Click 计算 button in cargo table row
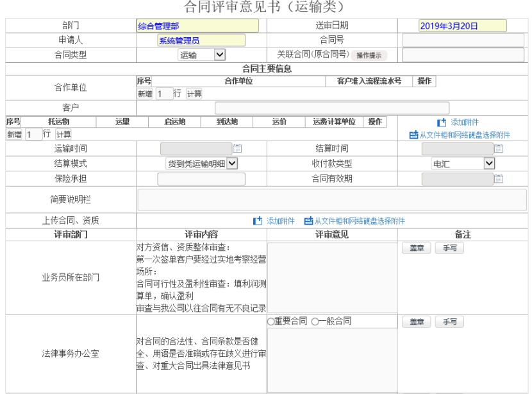The height and width of the screenshot is (394, 532). [63, 134]
